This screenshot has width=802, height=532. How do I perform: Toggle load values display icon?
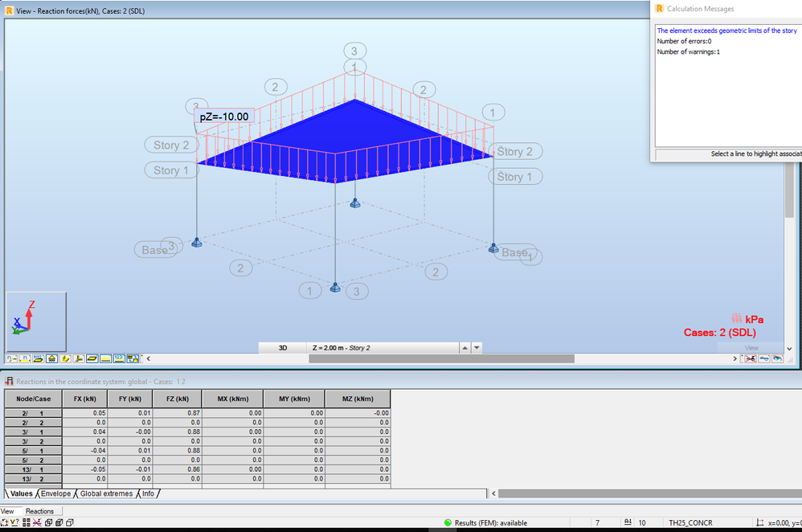(x=119, y=358)
